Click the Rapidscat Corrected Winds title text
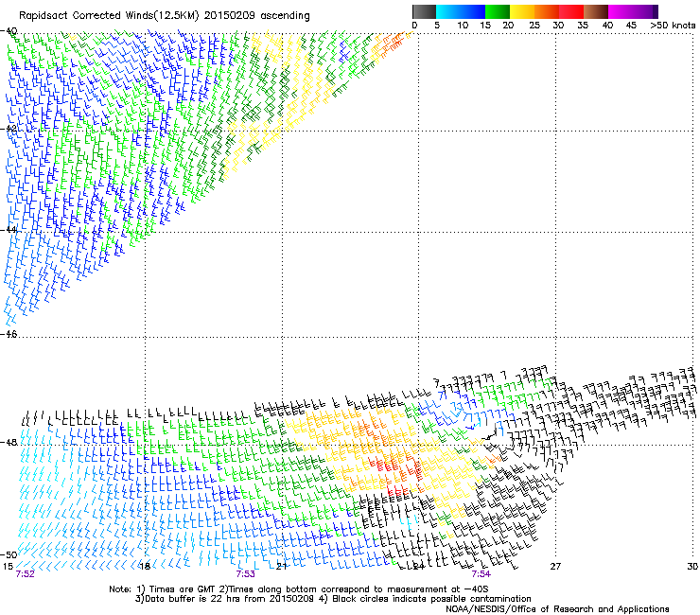 pyautogui.click(x=165, y=16)
